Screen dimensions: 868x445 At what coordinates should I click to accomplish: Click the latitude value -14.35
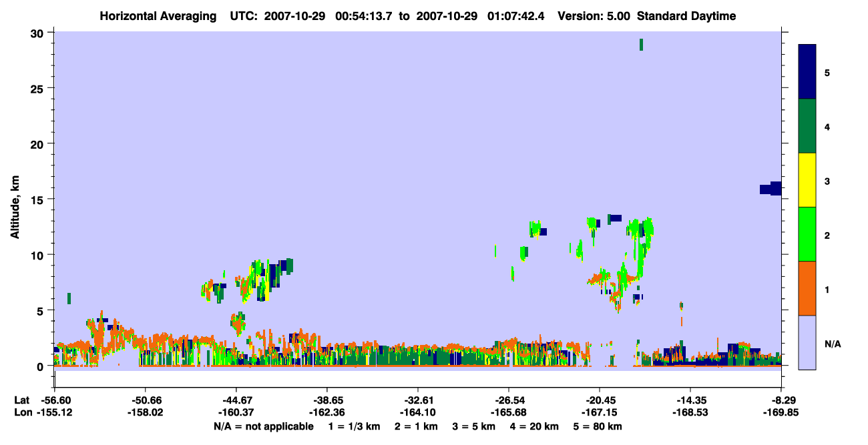click(x=690, y=400)
